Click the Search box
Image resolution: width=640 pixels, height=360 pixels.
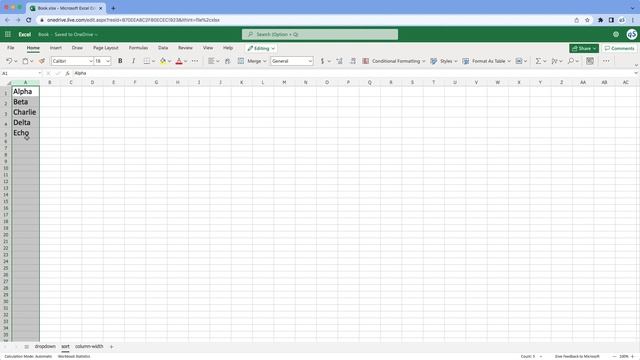tap(320, 34)
